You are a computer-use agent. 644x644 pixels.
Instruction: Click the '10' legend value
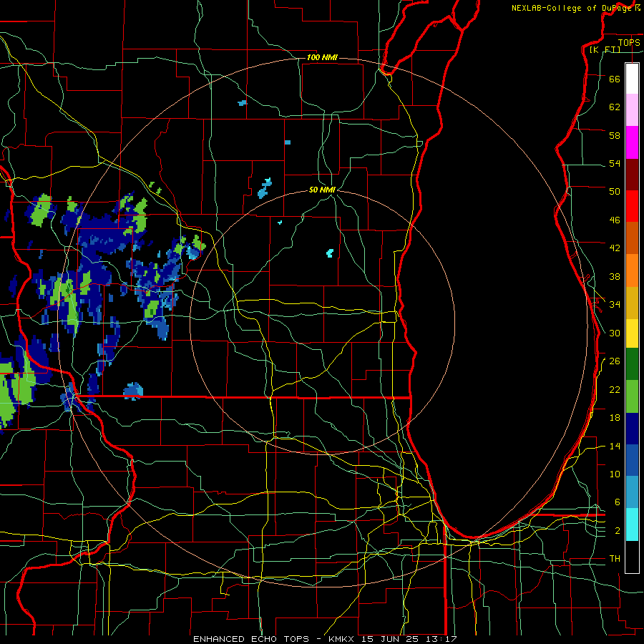point(615,474)
